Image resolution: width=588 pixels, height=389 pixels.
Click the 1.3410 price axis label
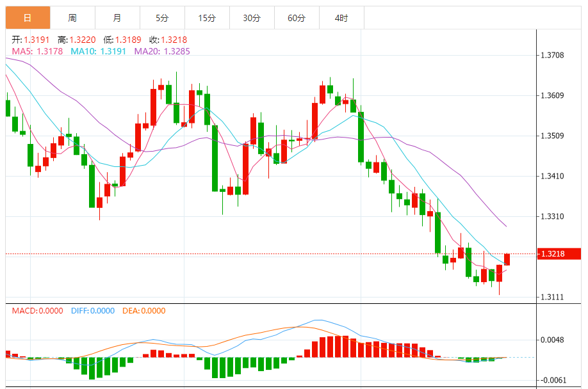pyautogui.click(x=552, y=176)
